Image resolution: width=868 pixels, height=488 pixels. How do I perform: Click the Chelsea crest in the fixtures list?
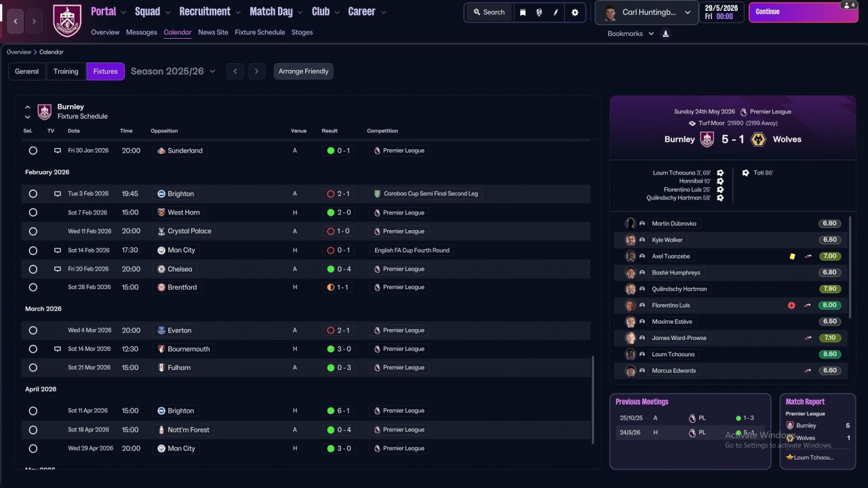pyautogui.click(x=161, y=269)
